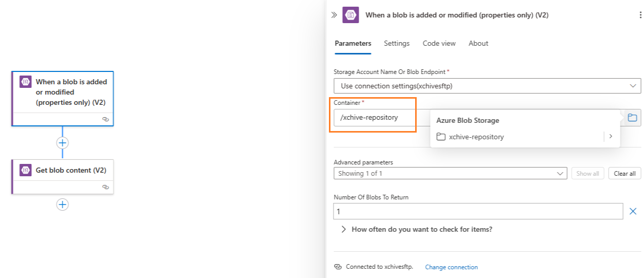Select the 'When a blob is added' trigger card
Screen dimensions: 644x278
click(63, 99)
